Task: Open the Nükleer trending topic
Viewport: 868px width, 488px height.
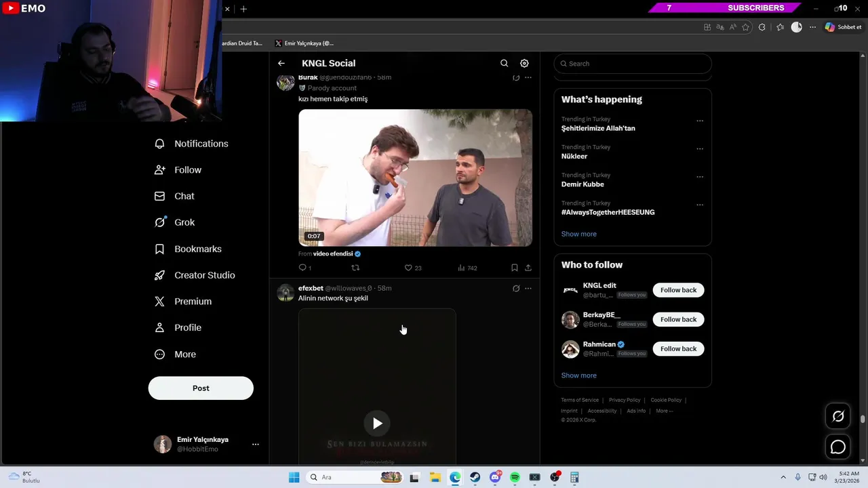Action: (x=574, y=157)
